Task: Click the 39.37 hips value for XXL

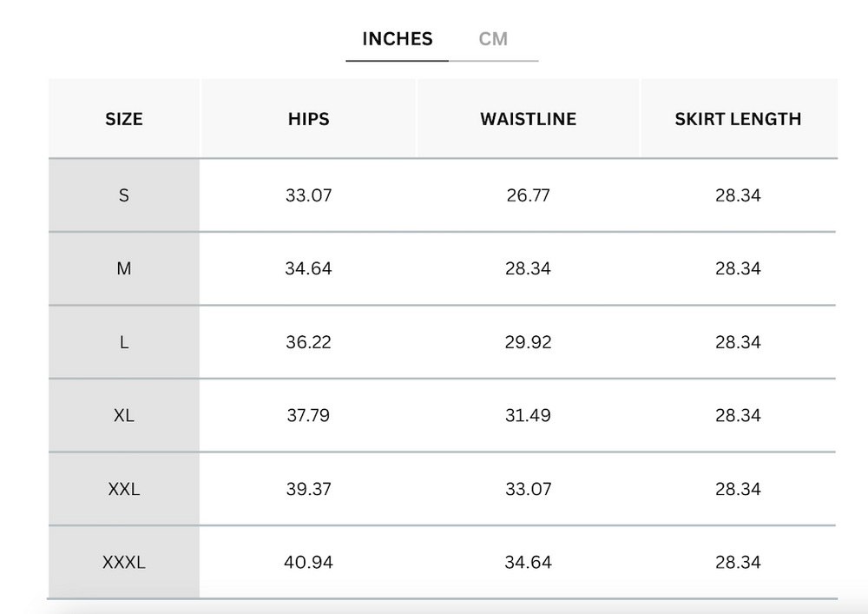Action: pos(308,489)
